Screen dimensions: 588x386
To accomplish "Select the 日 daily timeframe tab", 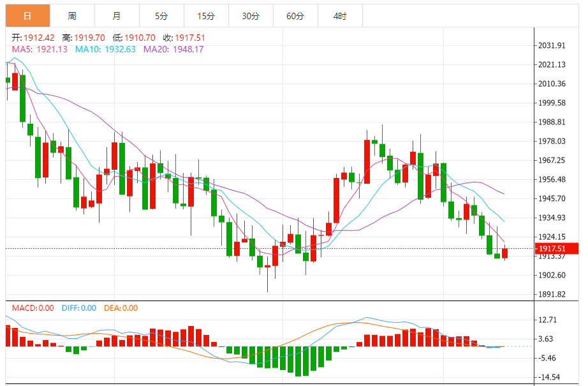I will [28, 16].
